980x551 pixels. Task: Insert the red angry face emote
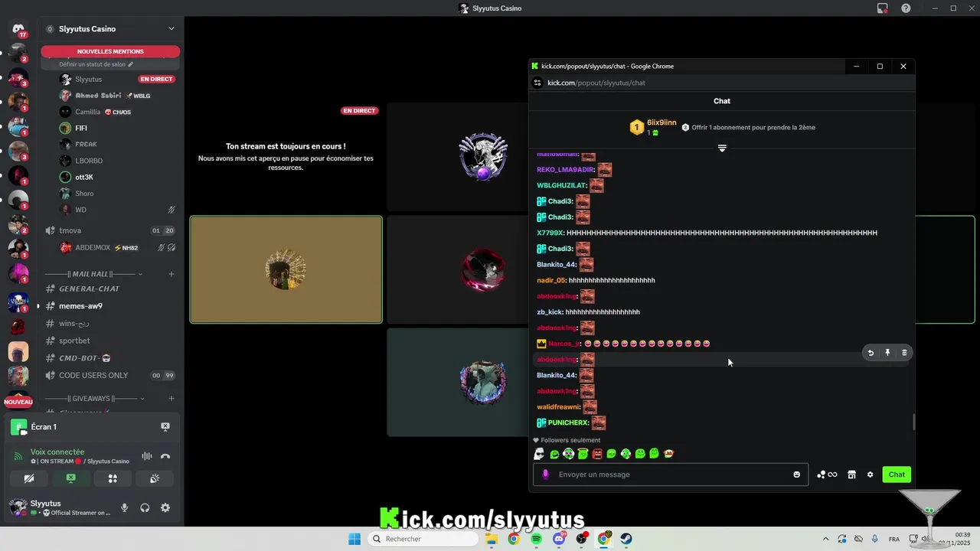(x=597, y=454)
